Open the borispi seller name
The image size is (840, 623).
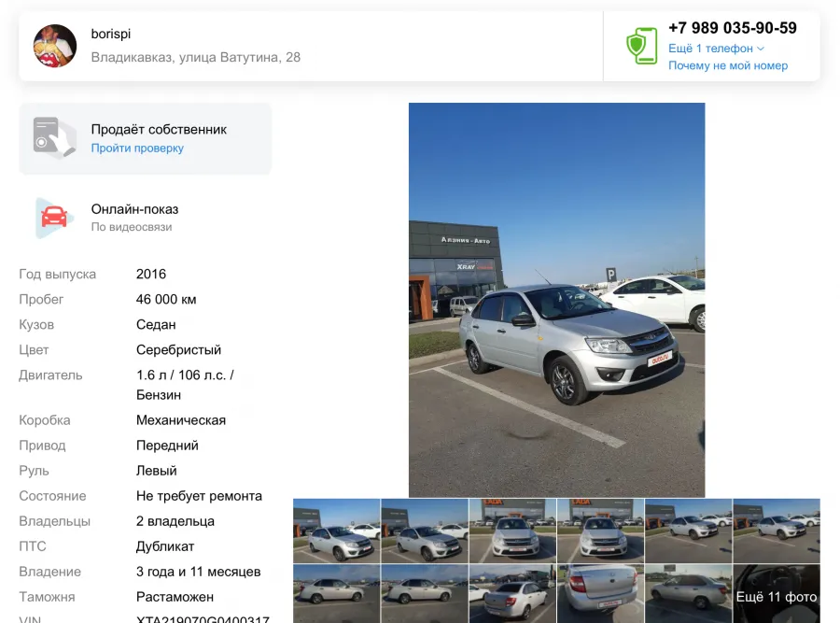click(x=111, y=34)
